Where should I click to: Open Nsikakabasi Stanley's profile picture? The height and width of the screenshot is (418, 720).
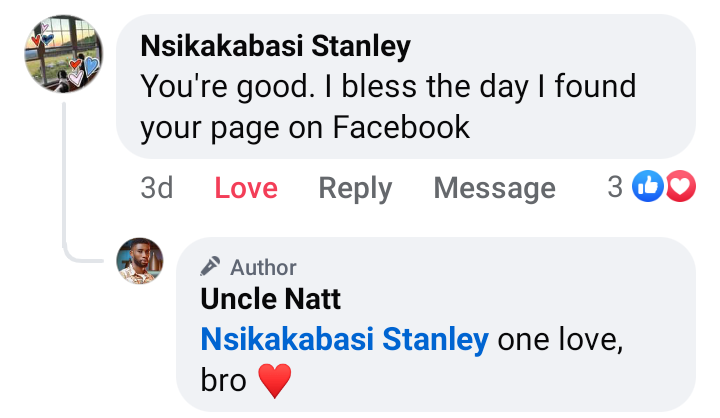(63, 54)
